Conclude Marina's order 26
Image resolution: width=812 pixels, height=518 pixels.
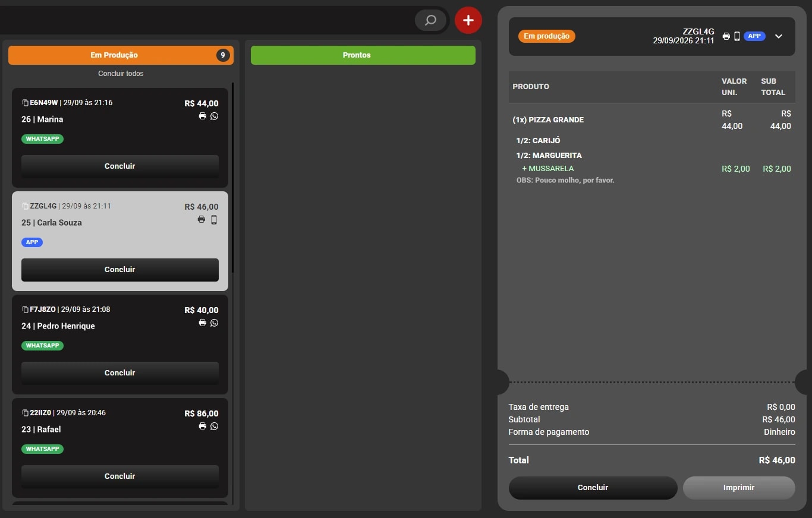click(x=120, y=166)
